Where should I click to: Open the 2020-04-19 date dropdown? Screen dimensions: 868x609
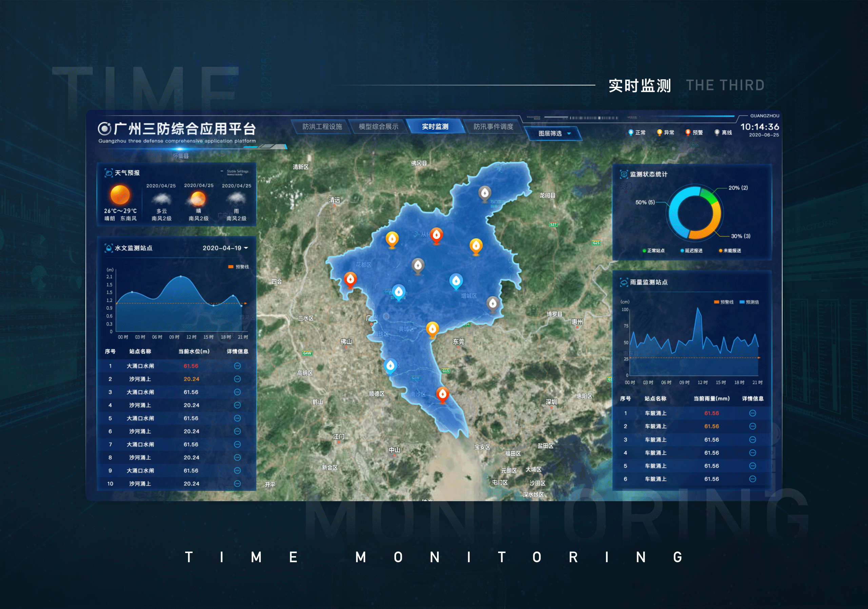tap(225, 248)
